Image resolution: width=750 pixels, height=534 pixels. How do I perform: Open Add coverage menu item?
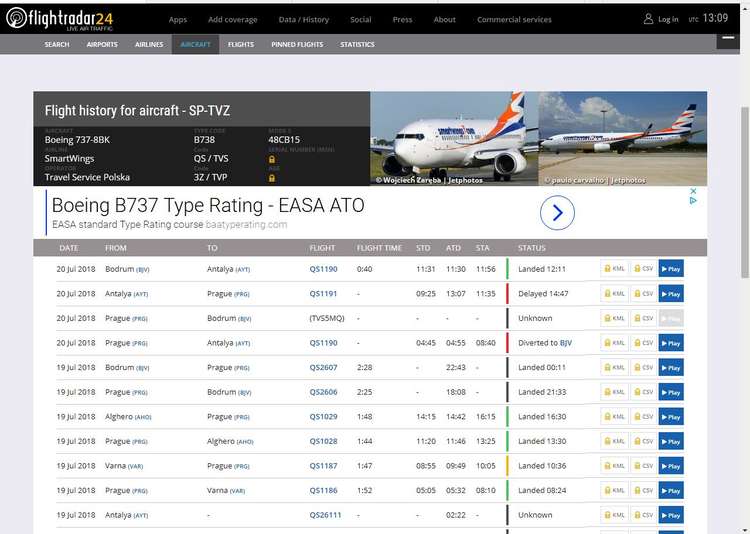(x=232, y=20)
